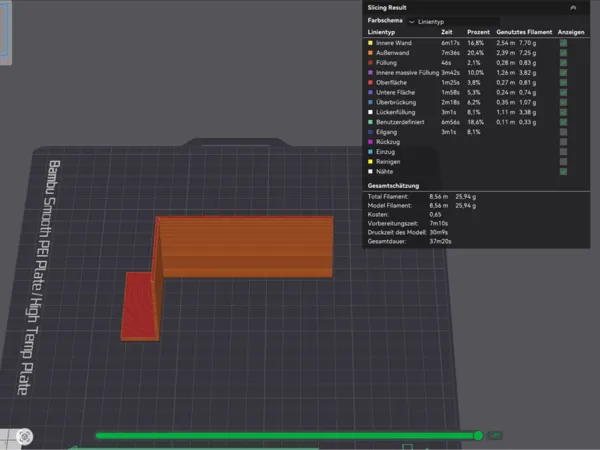
Task: Click the dark red Füllung color swatch
Action: [370, 63]
